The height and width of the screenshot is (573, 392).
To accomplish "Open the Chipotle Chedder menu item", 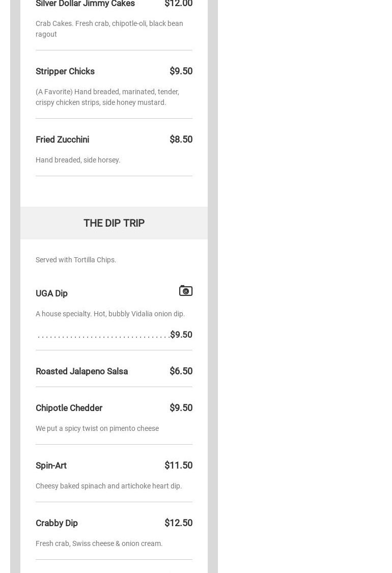I will (x=69, y=408).
